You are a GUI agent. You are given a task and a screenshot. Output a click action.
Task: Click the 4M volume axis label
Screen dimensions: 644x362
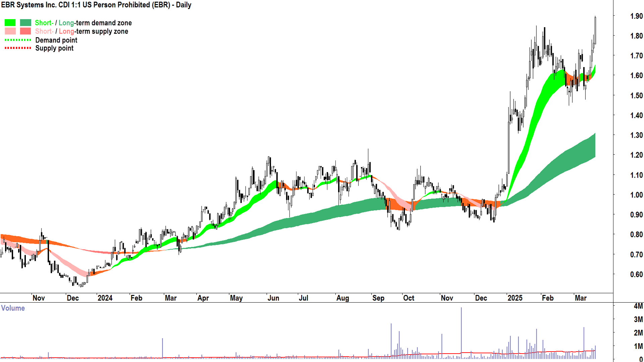638,306
